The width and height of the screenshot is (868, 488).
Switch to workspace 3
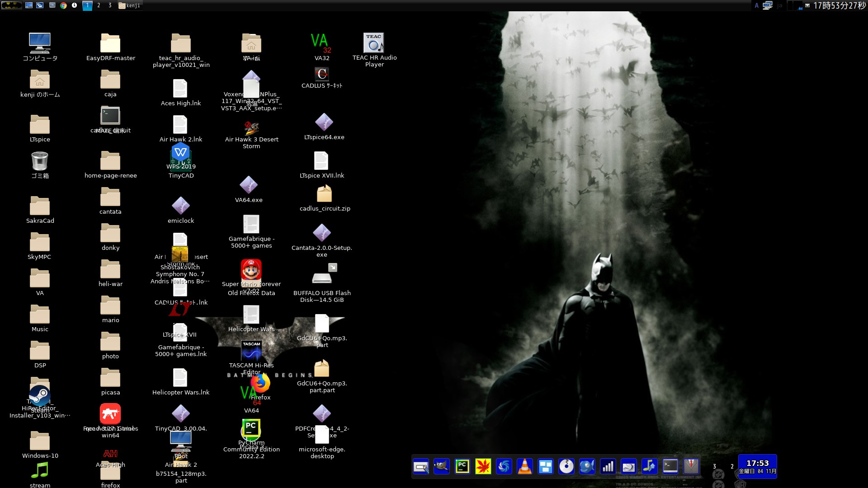[110, 5]
